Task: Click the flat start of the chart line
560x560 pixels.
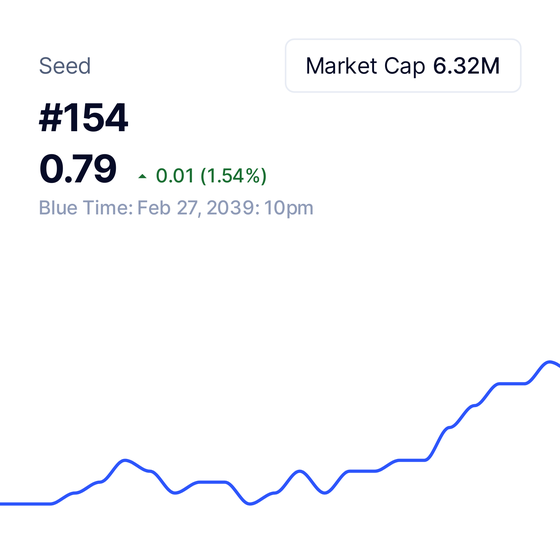Action: point(25,504)
